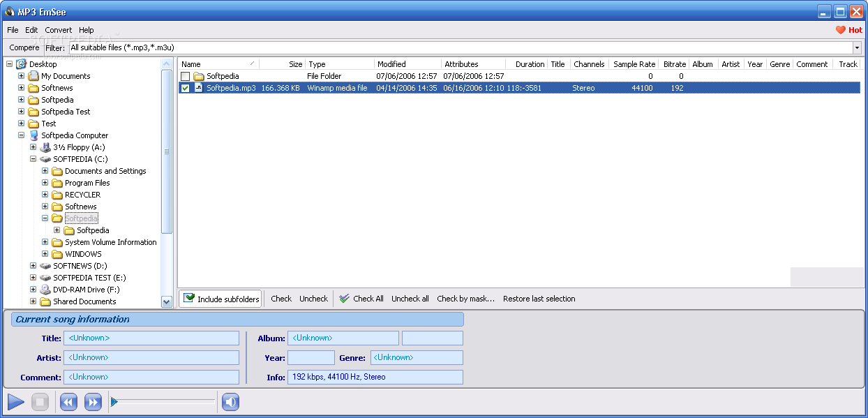Select the Test folder in tree
Image resolution: width=868 pixels, height=418 pixels.
click(x=49, y=124)
